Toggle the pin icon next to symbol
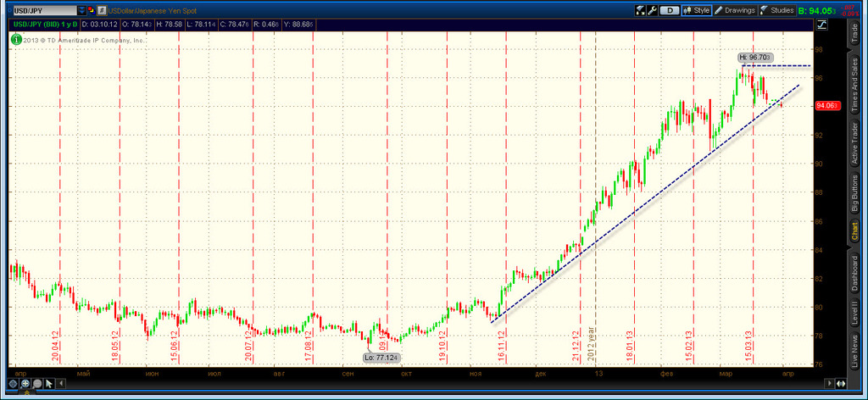 click(x=102, y=10)
